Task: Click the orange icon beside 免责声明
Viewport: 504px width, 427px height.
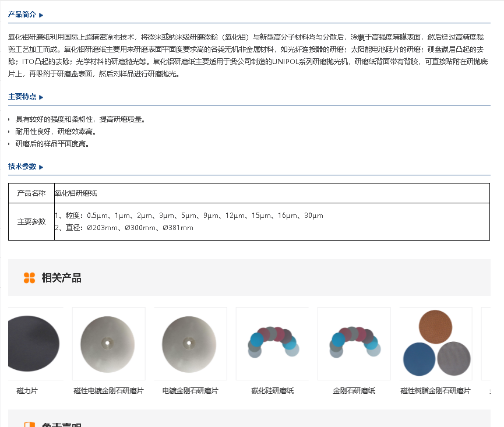Action: point(29,425)
